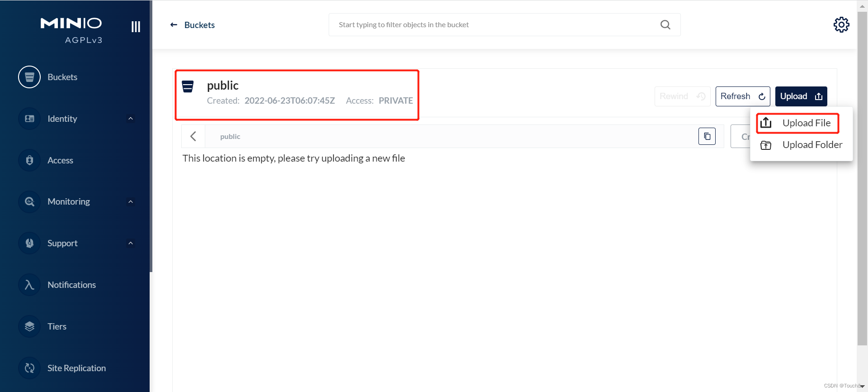Go back via Buckets link

(x=193, y=25)
